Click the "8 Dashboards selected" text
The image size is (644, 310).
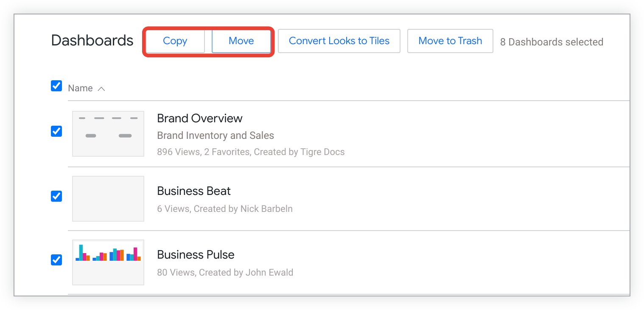552,42
